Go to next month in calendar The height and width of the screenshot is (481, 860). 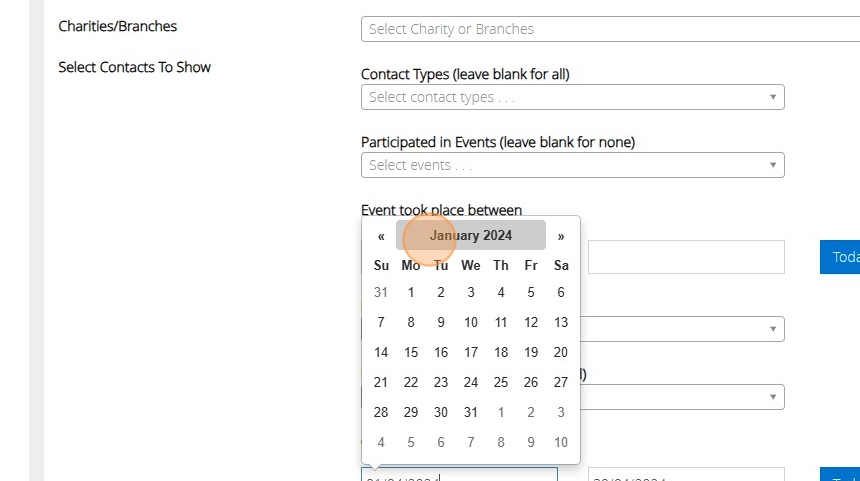[561, 236]
